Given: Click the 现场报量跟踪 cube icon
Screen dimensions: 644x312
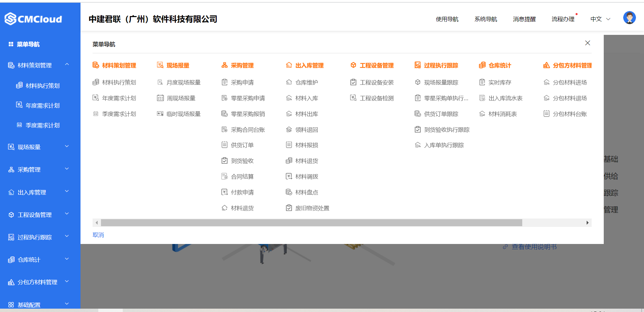Looking at the screenshot, I should click(418, 82).
